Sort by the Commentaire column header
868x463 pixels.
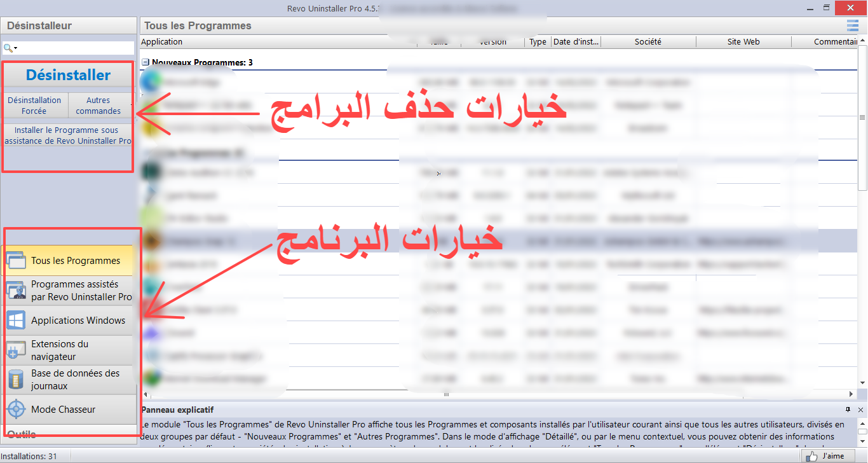pos(825,42)
